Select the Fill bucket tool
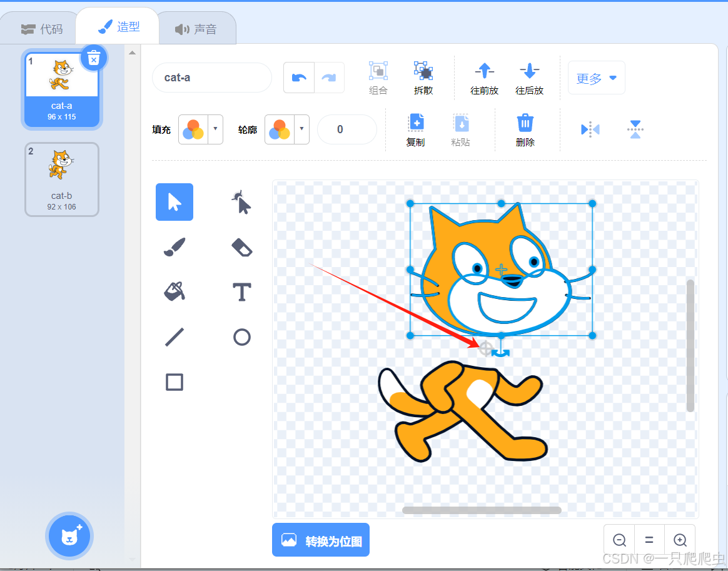 174,291
